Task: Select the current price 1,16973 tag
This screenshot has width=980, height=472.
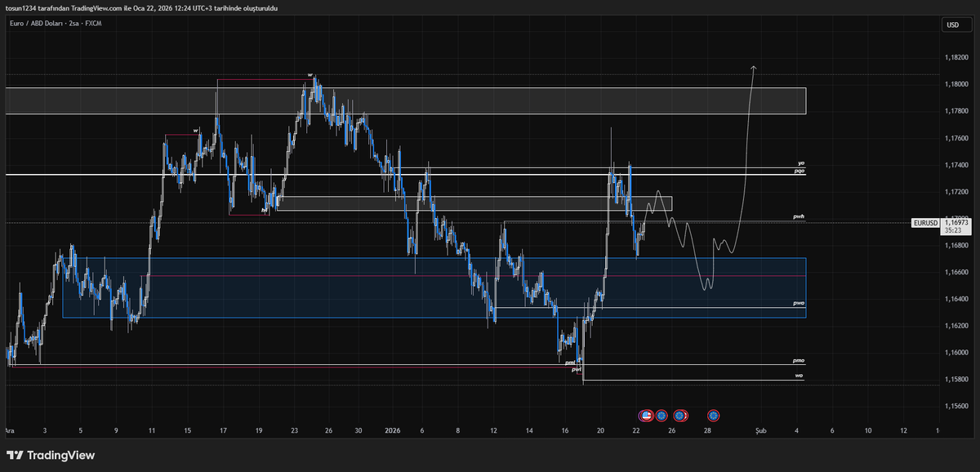Action: coord(956,221)
